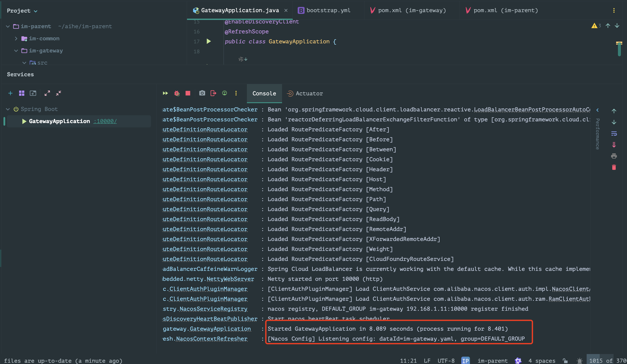This screenshot has height=364, width=627.
Task: Collapse the Spring Boot services node
Action: (8, 109)
